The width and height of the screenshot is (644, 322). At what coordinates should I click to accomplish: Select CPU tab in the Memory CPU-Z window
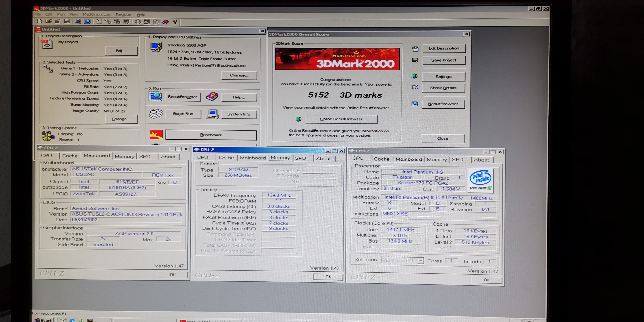[202, 157]
